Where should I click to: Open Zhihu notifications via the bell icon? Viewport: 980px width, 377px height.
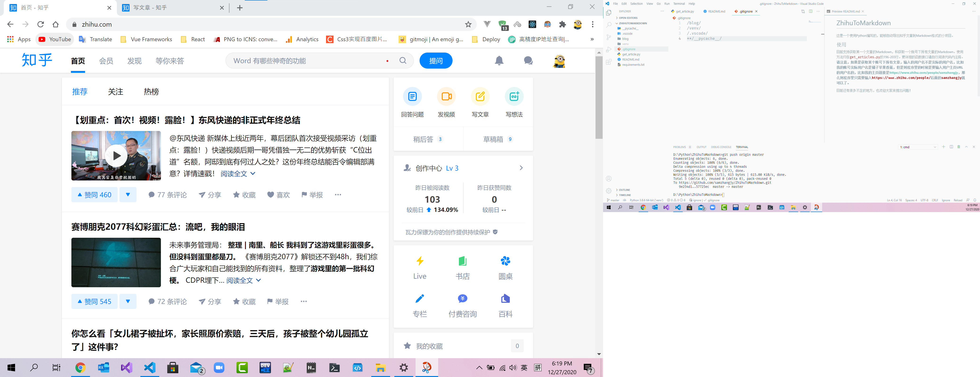tap(499, 61)
